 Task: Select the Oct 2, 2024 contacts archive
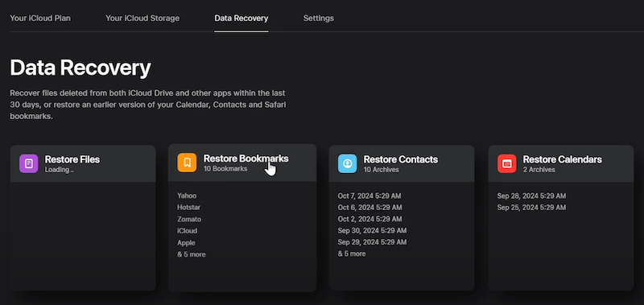tap(370, 219)
